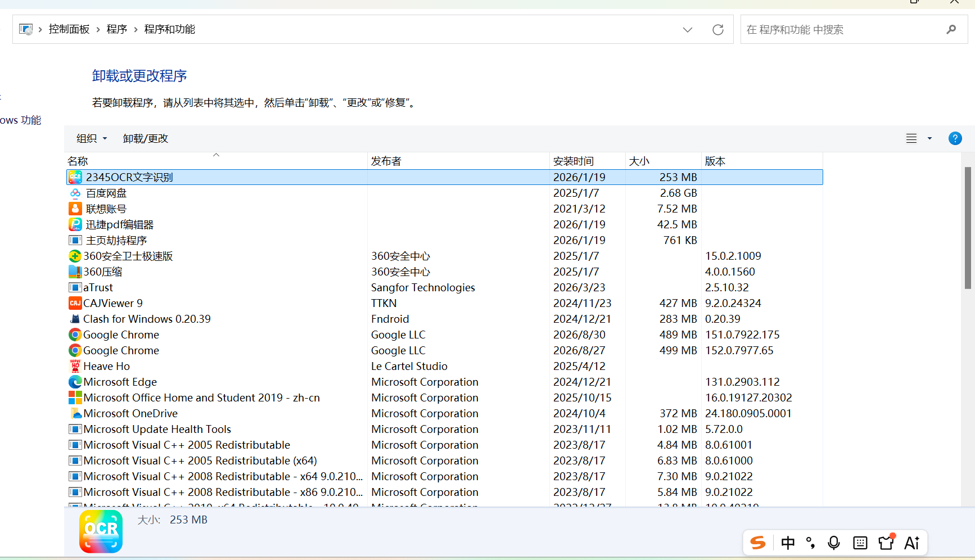Select the Microsoft OneDrive icon
Viewport: 975px width, 560px height.
pyautogui.click(x=75, y=413)
